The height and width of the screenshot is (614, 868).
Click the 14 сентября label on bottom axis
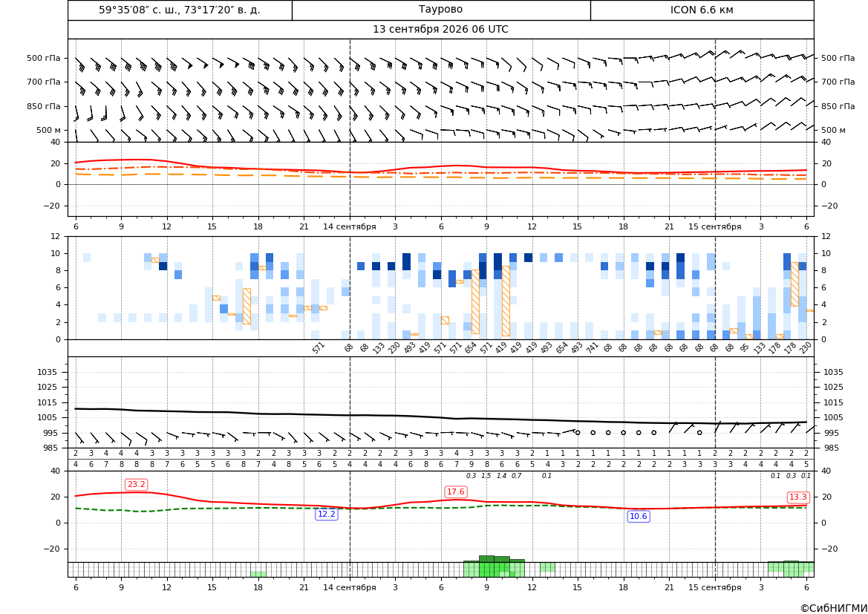pyautogui.click(x=349, y=587)
